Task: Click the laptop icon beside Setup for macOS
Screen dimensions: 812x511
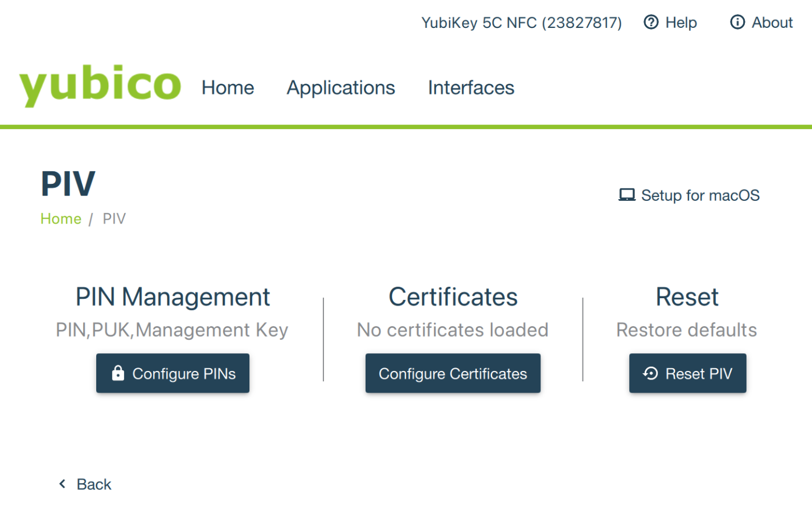Action: [x=627, y=195]
